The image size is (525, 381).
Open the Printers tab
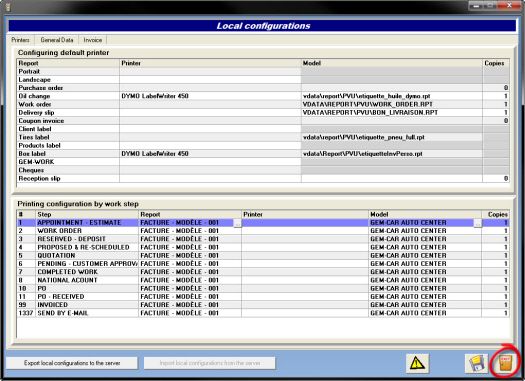tap(20, 40)
